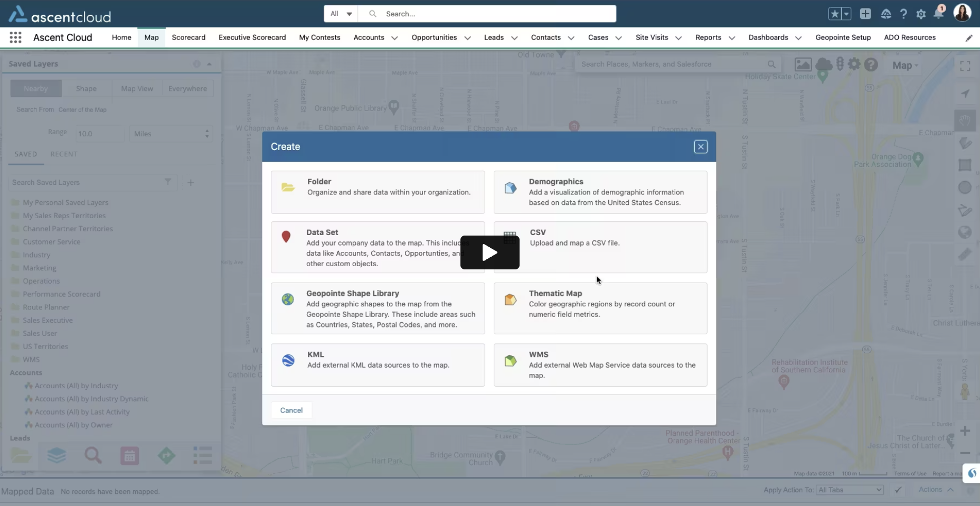Open the App Launcher grid icon
Screen dimensions: 980x506
point(15,38)
